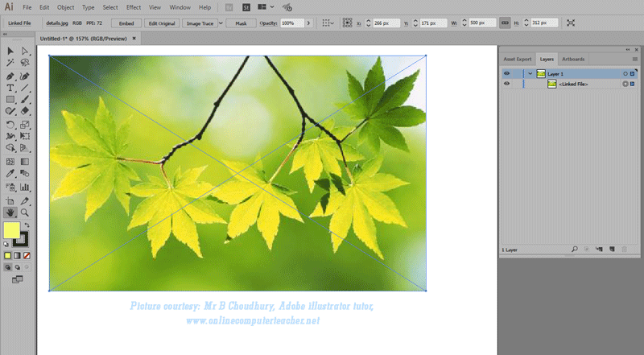The height and width of the screenshot is (355, 644).
Task: Switch to the Artboards tab
Action: coord(573,59)
